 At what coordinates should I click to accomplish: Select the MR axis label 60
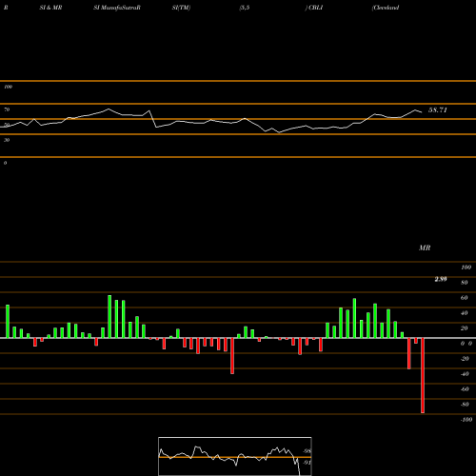465,298
